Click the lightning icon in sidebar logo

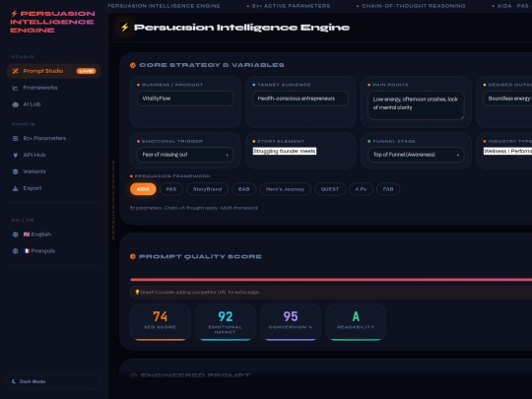click(14, 14)
